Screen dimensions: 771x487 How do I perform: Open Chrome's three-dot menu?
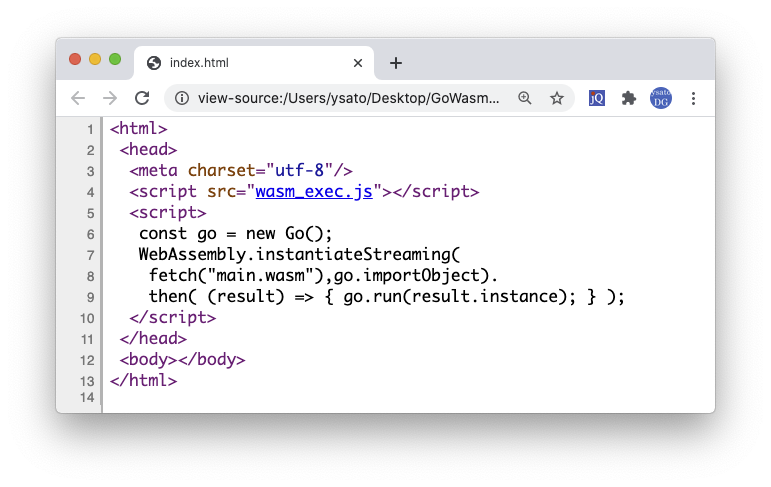tap(693, 98)
